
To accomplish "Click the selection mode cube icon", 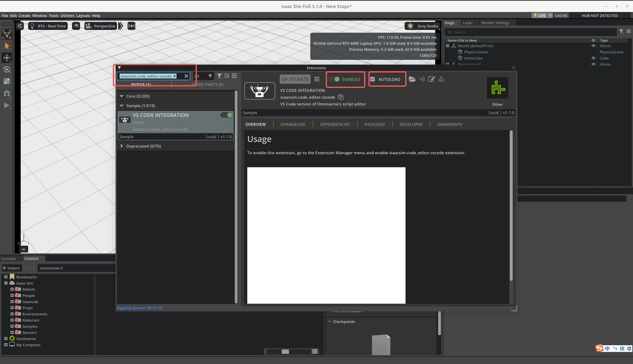I will coord(7,34).
